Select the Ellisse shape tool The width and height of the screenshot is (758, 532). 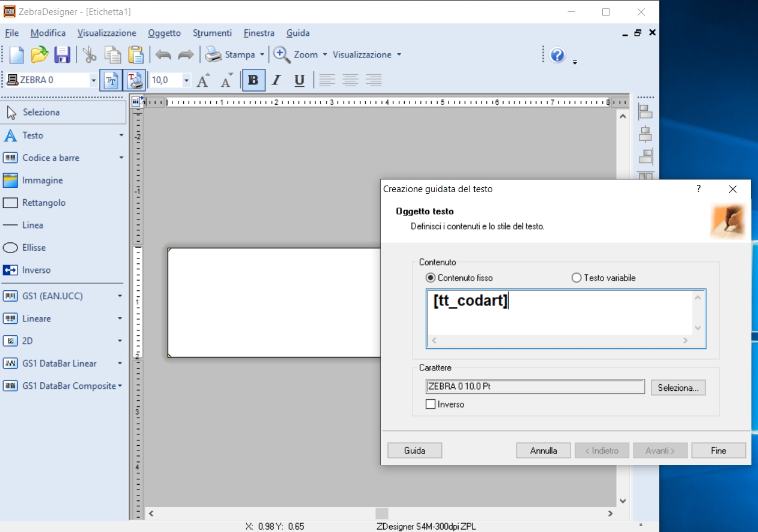coord(34,248)
